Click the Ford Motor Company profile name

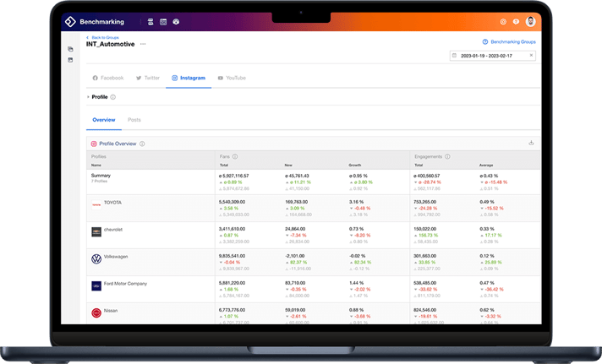click(x=125, y=284)
